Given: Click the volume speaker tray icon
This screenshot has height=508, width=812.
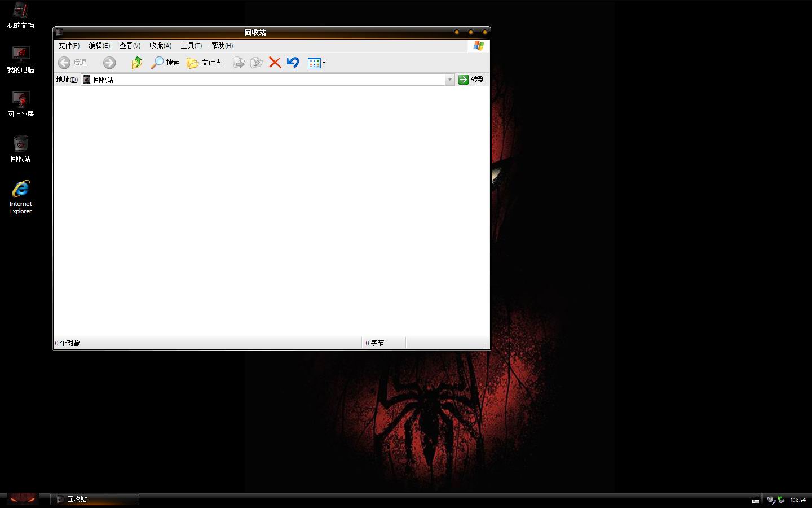Looking at the screenshot, I should (x=771, y=500).
